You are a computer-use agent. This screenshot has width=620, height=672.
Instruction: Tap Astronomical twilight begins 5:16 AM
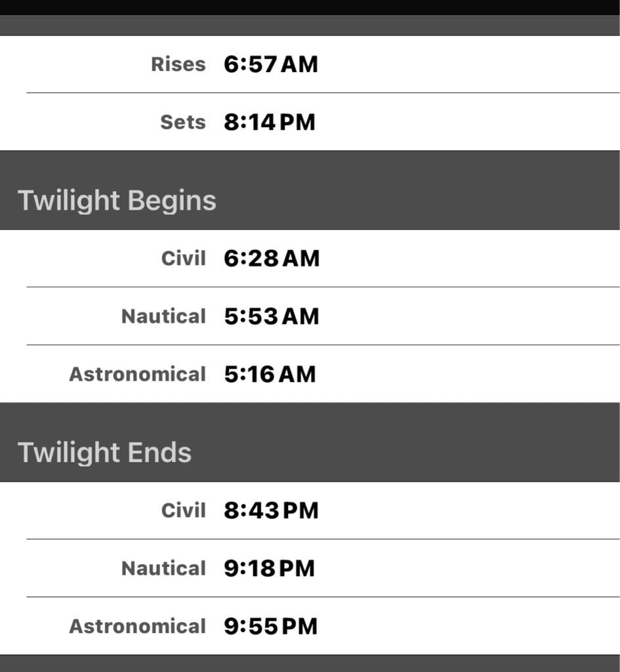310,374
